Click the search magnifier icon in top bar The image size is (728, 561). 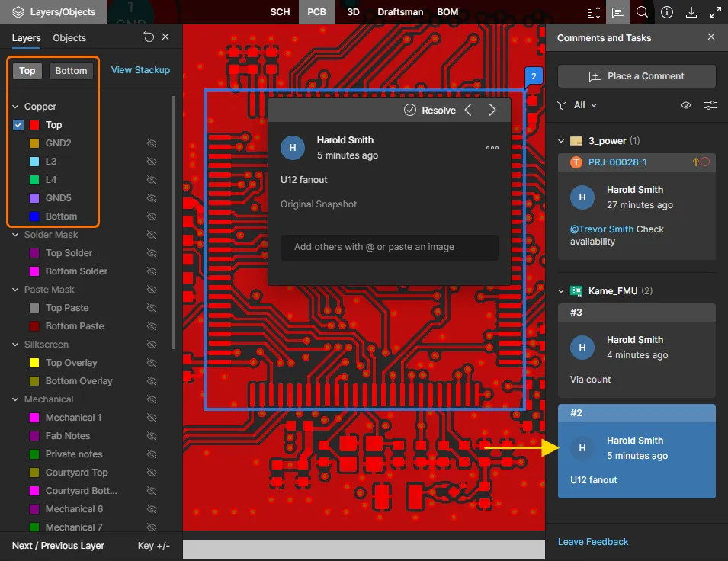coord(642,12)
